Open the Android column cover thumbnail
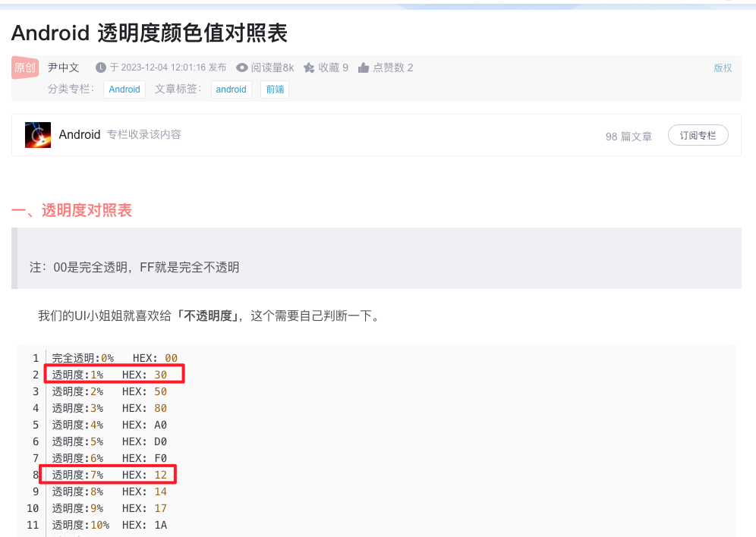This screenshot has height=537, width=756. click(x=38, y=135)
